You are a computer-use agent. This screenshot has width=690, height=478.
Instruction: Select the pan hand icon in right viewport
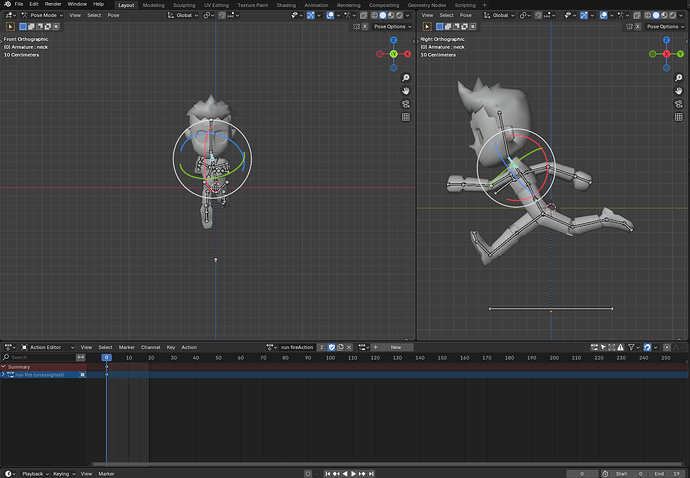[679, 91]
